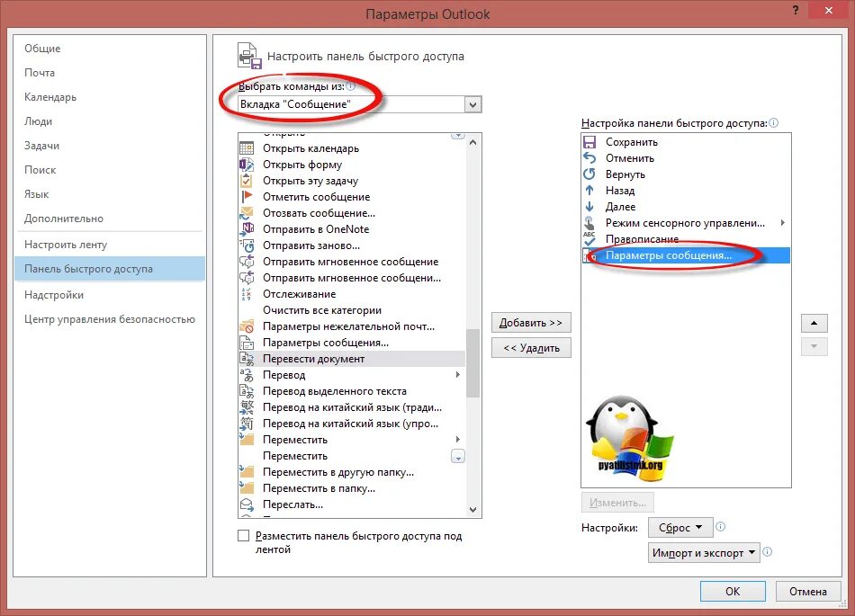Open the Выбрать команды из dropdown

coord(472,104)
